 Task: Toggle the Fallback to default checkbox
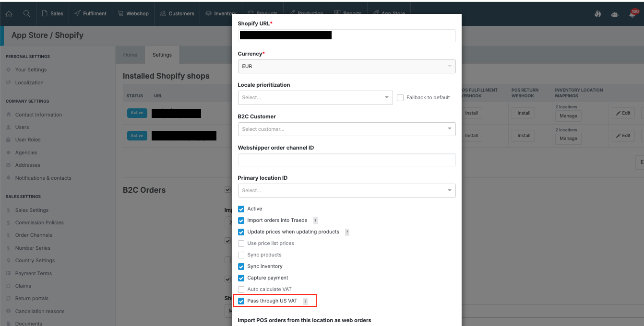tap(400, 98)
